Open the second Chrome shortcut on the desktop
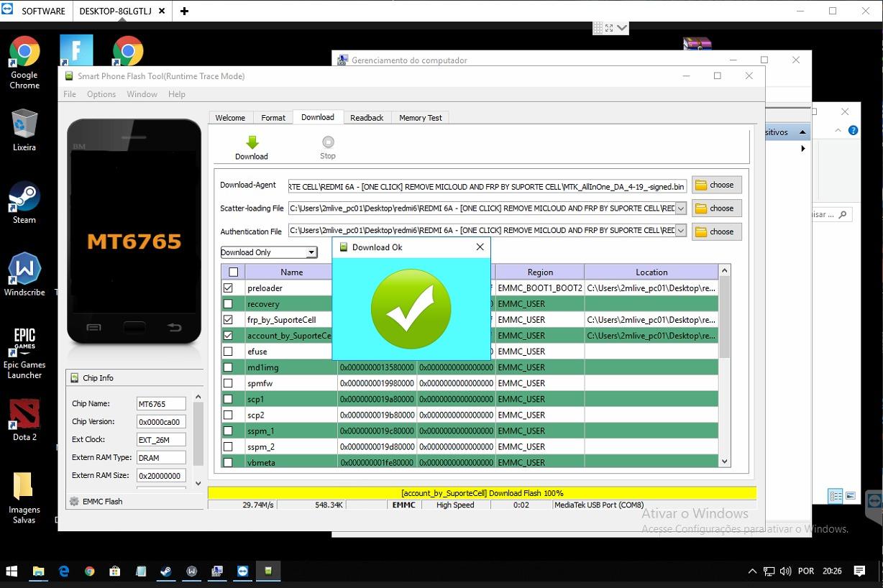 128,51
